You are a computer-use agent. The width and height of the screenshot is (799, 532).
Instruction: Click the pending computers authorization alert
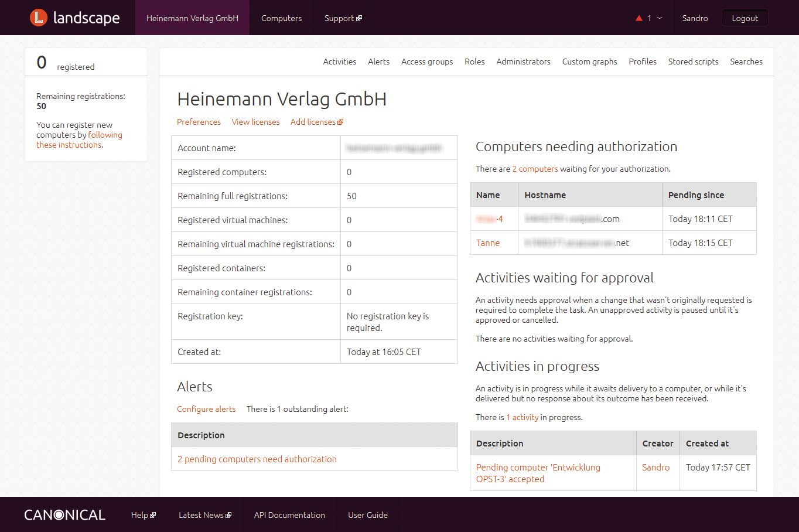[257, 459]
